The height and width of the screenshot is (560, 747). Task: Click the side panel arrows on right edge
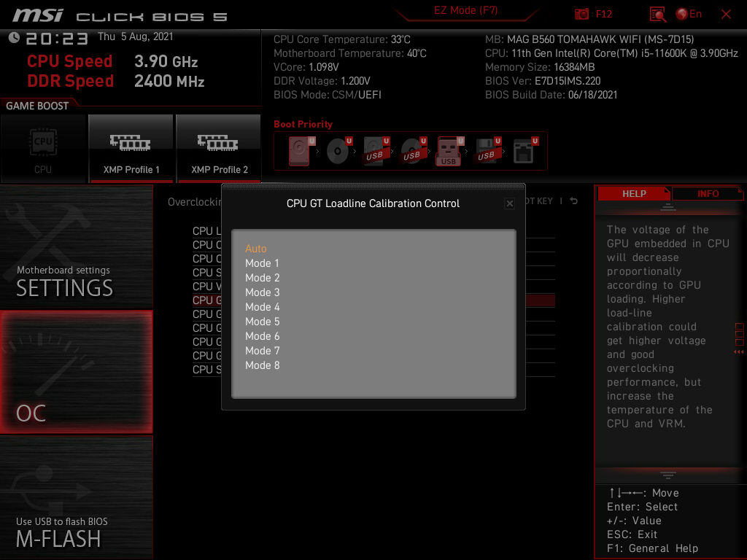(739, 352)
